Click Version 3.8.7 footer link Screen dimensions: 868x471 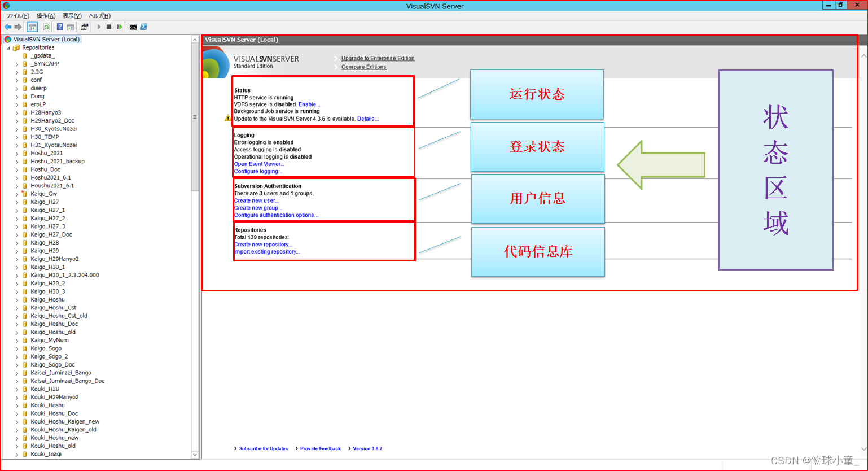(x=367, y=449)
